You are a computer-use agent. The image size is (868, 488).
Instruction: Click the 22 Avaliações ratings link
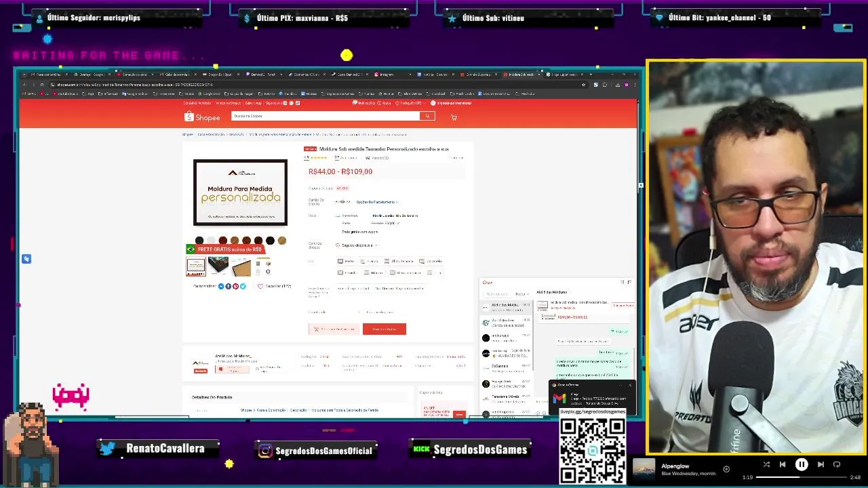(346, 157)
